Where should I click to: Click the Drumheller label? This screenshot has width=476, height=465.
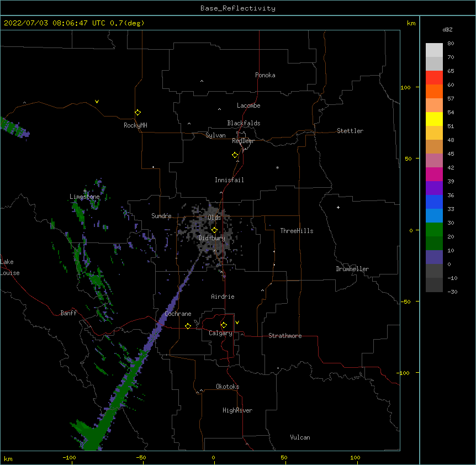pyautogui.click(x=352, y=269)
